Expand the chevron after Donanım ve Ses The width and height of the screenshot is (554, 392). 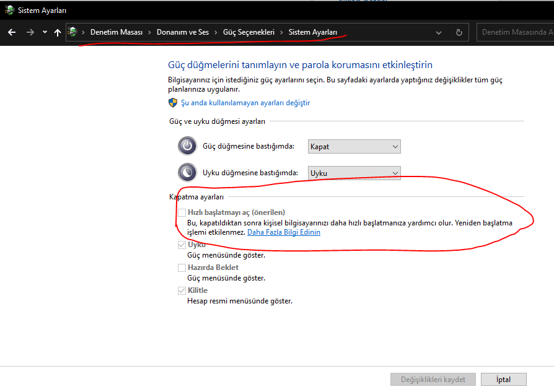pos(216,32)
